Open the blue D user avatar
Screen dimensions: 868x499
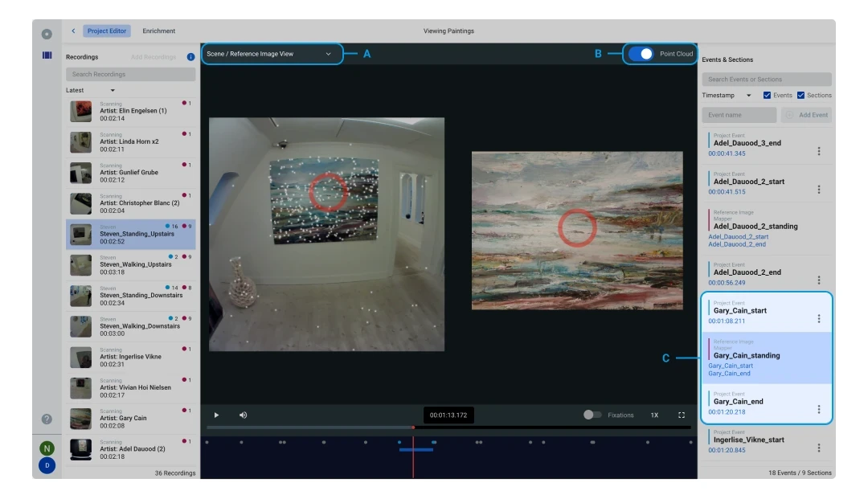47,466
